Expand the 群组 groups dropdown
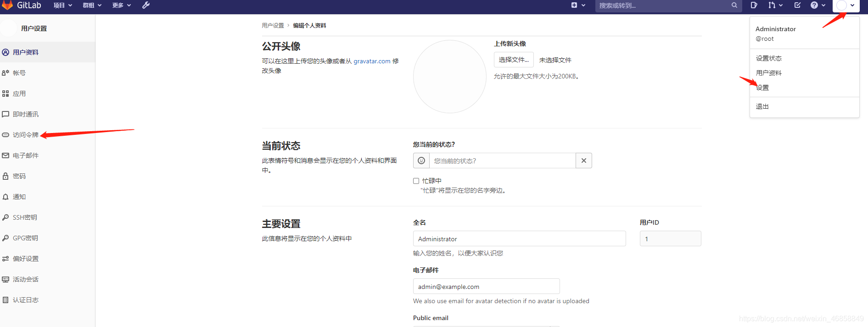Image resolution: width=868 pixels, height=327 pixels. [92, 5]
